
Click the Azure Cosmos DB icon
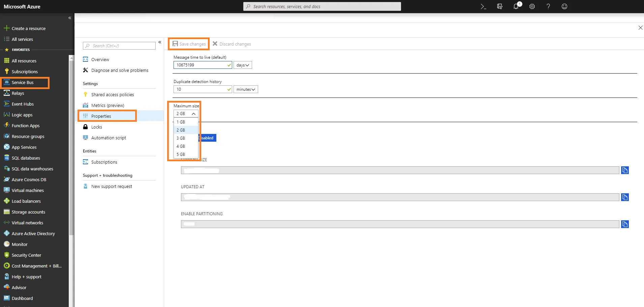(6, 179)
